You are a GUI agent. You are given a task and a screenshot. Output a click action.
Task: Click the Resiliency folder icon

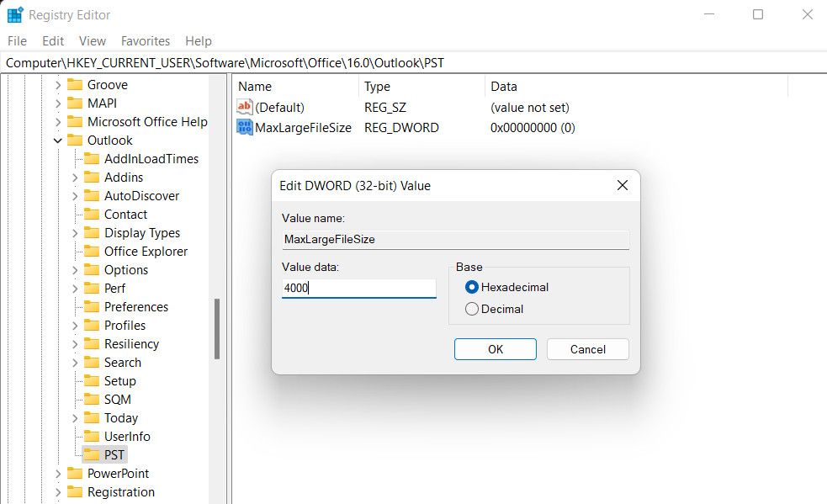click(92, 343)
